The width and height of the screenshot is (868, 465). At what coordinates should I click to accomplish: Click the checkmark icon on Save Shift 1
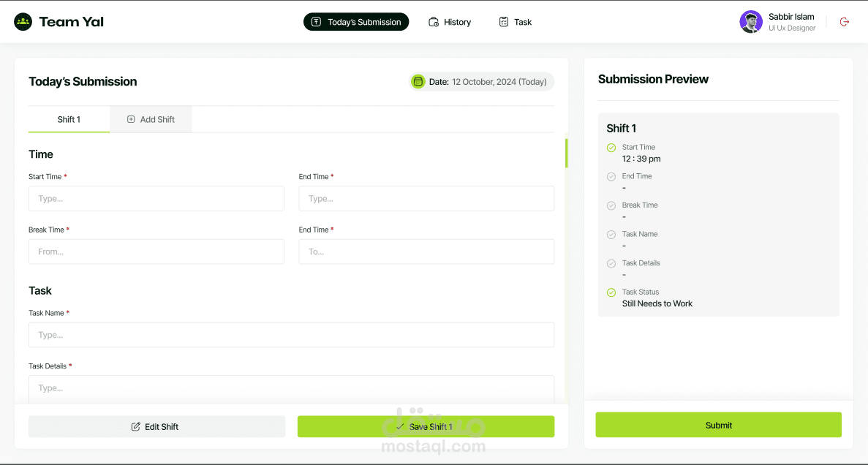coord(400,427)
